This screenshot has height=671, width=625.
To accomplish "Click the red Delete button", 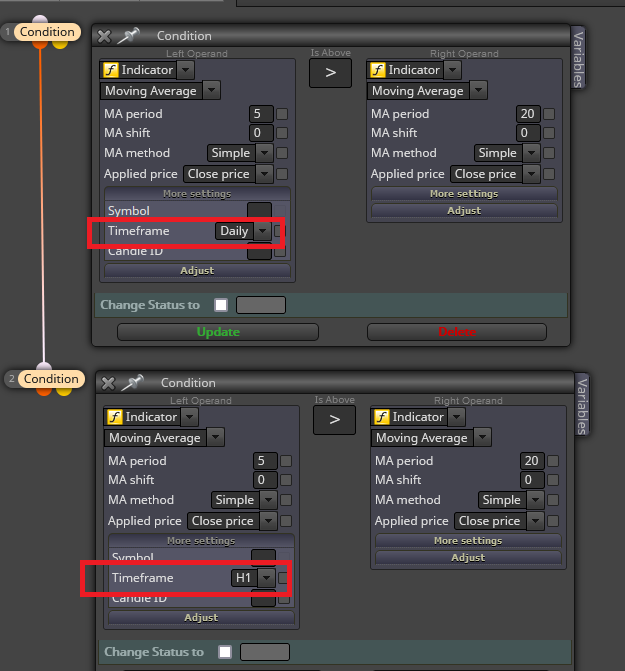I will coord(457,333).
